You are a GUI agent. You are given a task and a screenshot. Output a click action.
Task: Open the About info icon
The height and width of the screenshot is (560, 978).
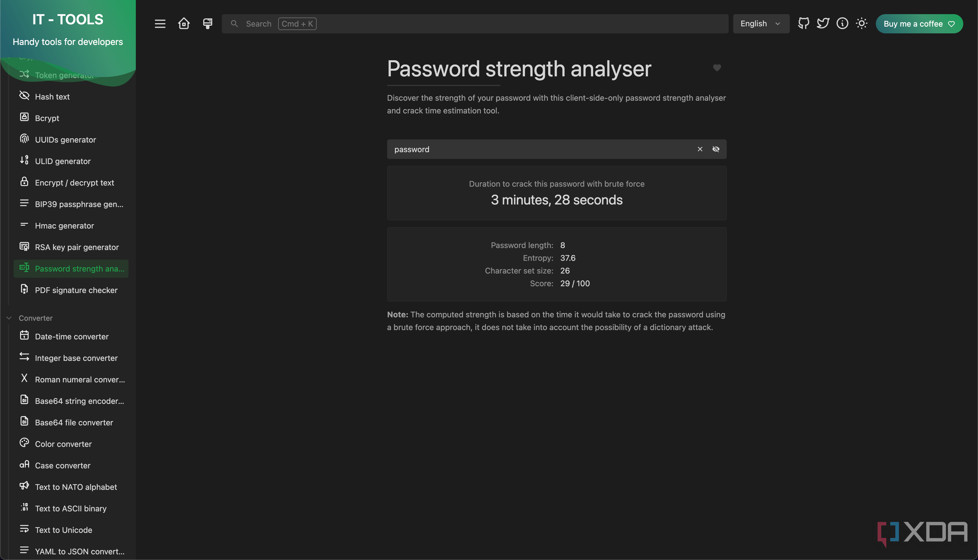coord(842,23)
